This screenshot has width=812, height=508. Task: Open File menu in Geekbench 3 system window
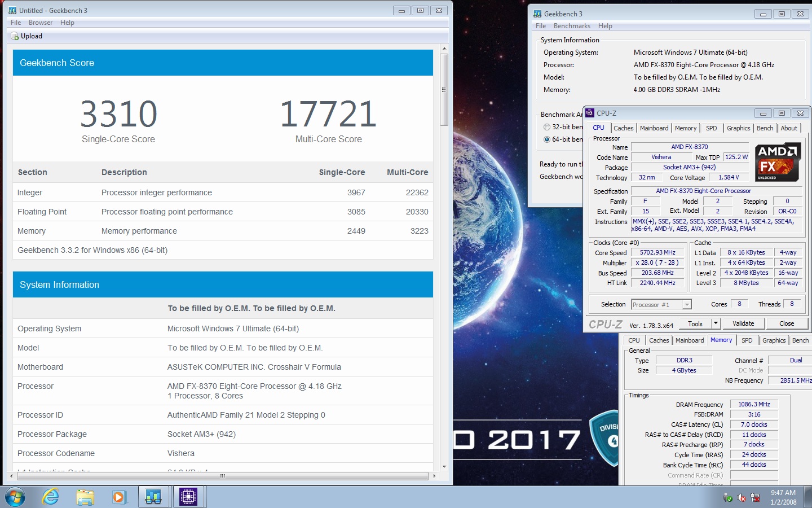[541, 26]
